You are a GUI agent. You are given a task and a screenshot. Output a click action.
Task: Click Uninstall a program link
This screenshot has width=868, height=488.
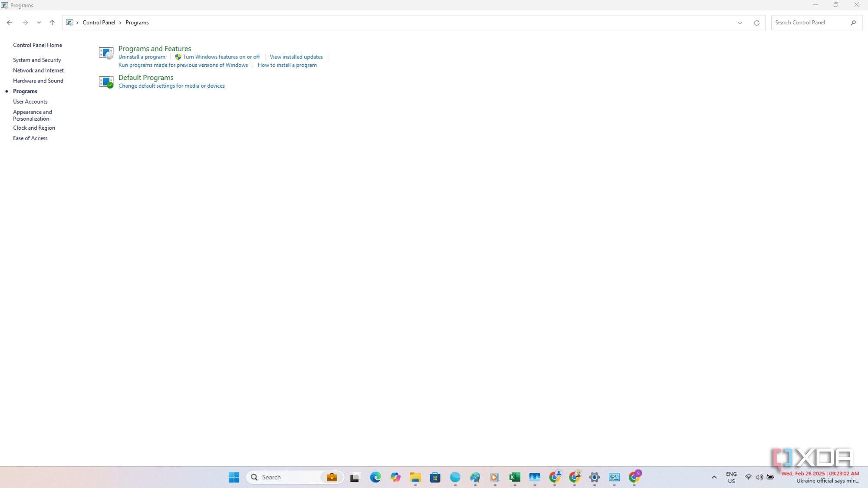pyautogui.click(x=142, y=57)
